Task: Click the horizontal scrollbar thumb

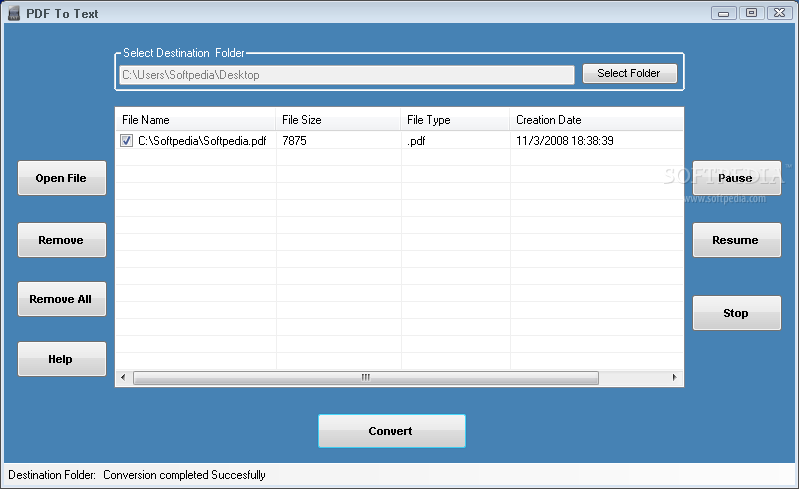Action: tap(366, 377)
